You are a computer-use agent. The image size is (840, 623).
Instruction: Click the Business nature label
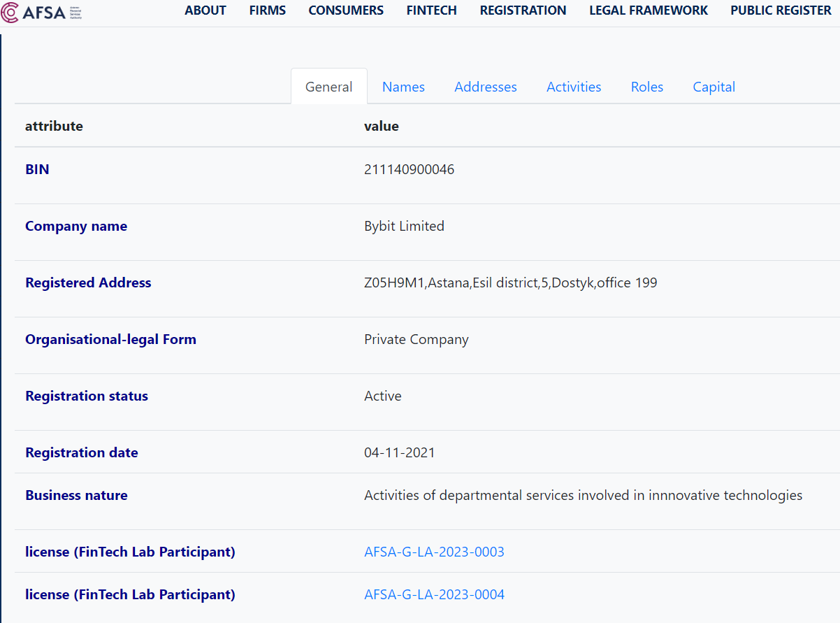[76, 495]
